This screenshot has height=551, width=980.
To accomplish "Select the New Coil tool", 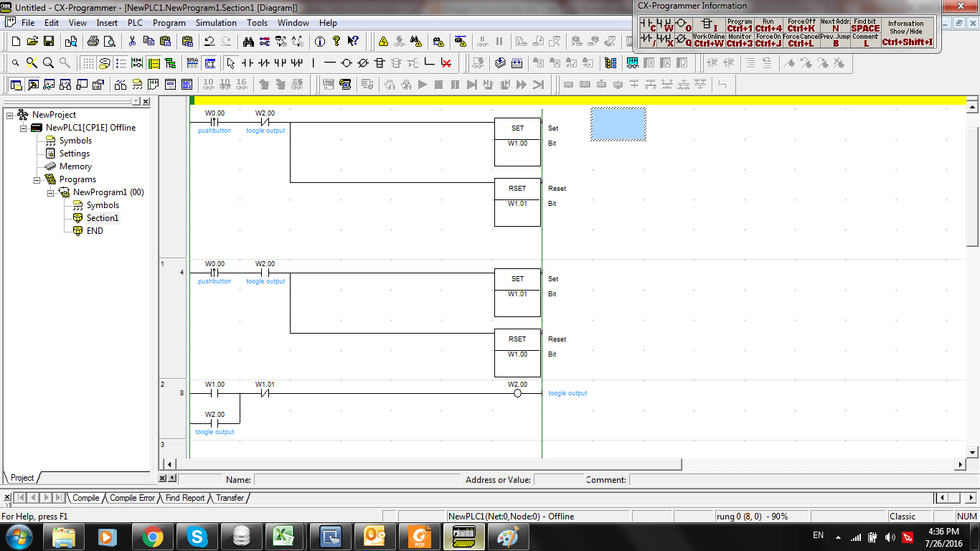I will pyautogui.click(x=347, y=63).
